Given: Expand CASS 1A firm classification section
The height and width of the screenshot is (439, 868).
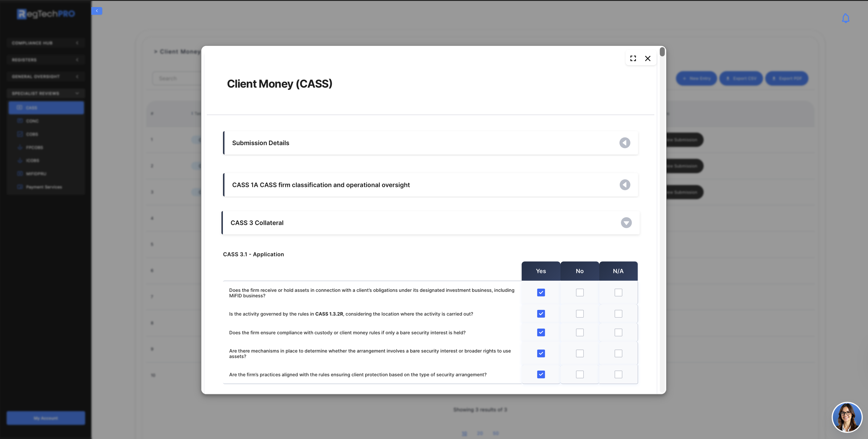Looking at the screenshot, I should click(x=625, y=185).
